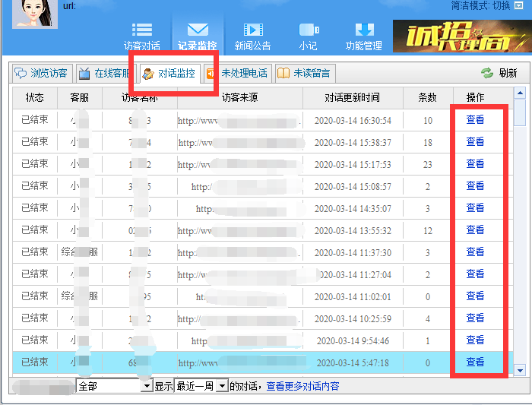The height and width of the screenshot is (405, 532).
Task: Open the 全部 filter dropdown
Action: click(115, 386)
